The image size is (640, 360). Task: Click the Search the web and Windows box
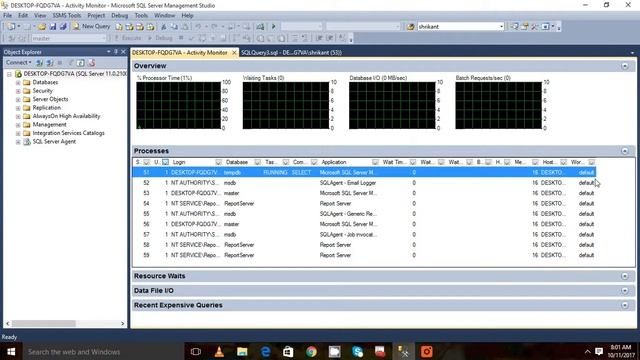(104, 352)
